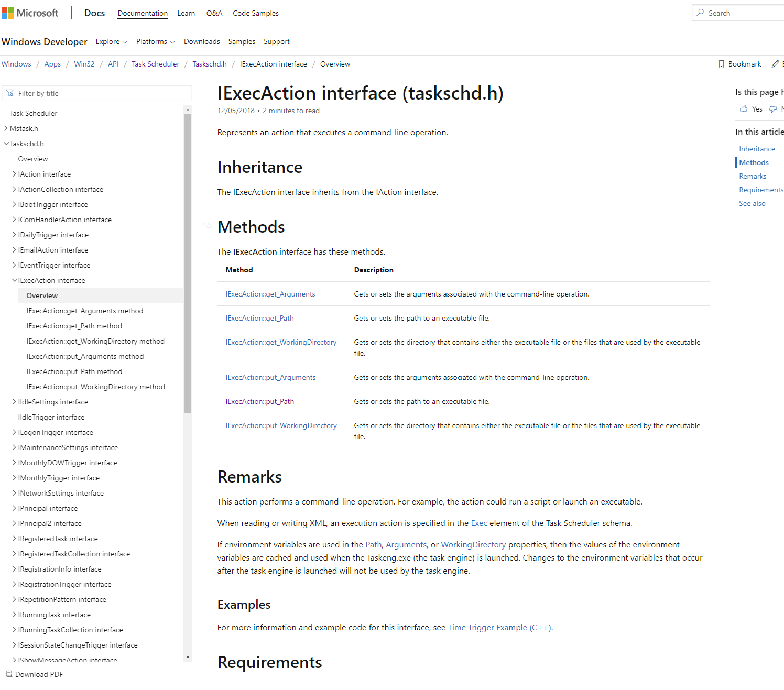
Task: Expand IBootTrigger interface node
Action: pyautogui.click(x=14, y=204)
